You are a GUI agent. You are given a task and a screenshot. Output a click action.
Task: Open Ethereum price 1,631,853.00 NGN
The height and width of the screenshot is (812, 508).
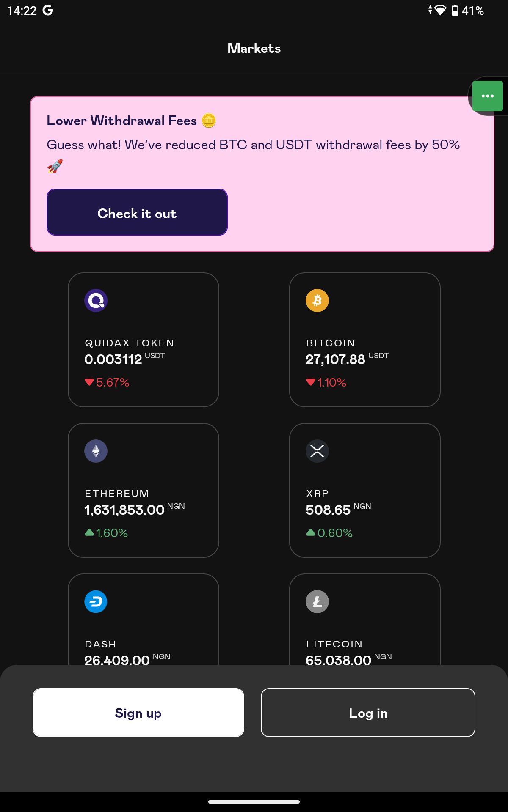(x=134, y=510)
